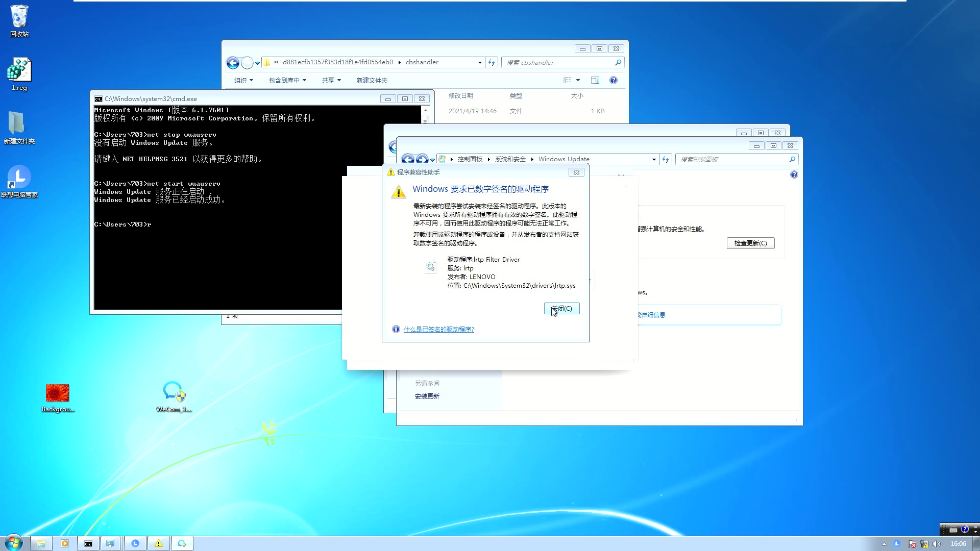The image size is (980, 551).
Task: Switch to cmd.exe taskbar button
Action: [x=88, y=543]
